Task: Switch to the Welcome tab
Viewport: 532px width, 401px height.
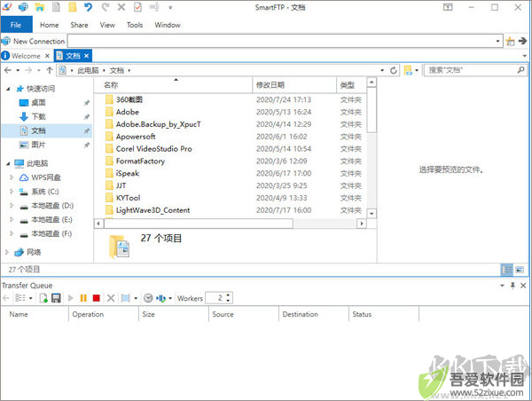Action: coord(26,56)
